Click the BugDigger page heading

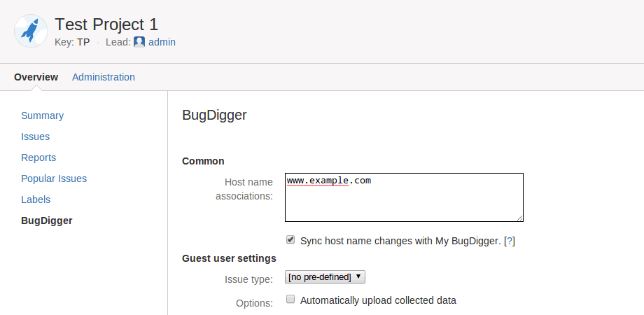tap(214, 115)
